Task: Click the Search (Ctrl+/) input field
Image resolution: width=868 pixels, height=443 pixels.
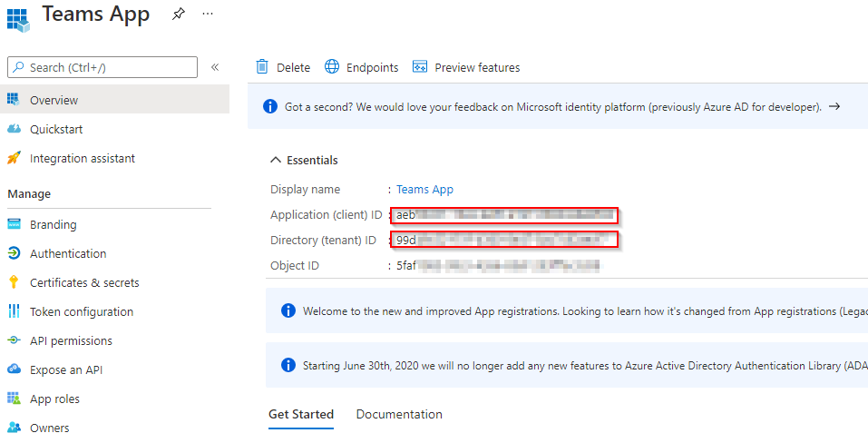Action: (x=102, y=67)
